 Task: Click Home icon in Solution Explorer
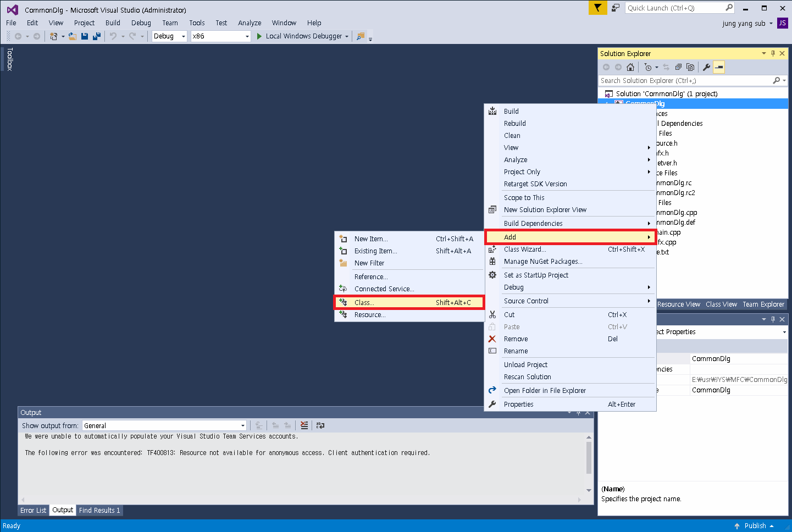coord(630,67)
